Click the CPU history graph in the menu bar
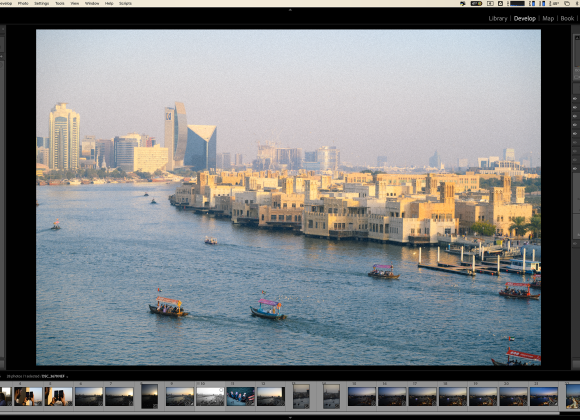 [x=517, y=3]
